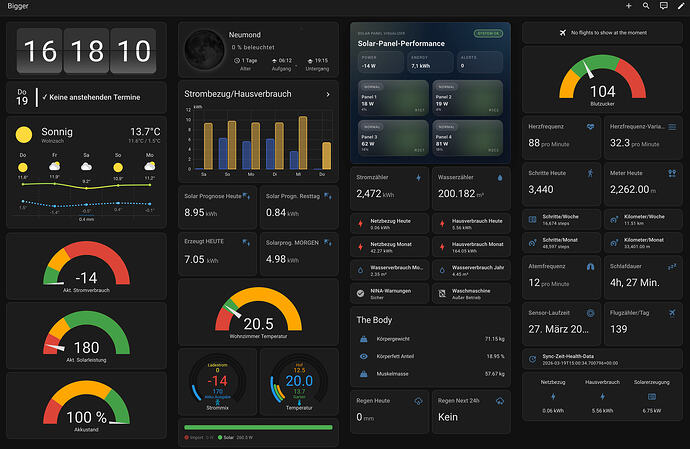This screenshot has width=690, height=449.
Task: Click the Erzeugt HEUTE '7.05 kWh' value
Action: coord(201,259)
